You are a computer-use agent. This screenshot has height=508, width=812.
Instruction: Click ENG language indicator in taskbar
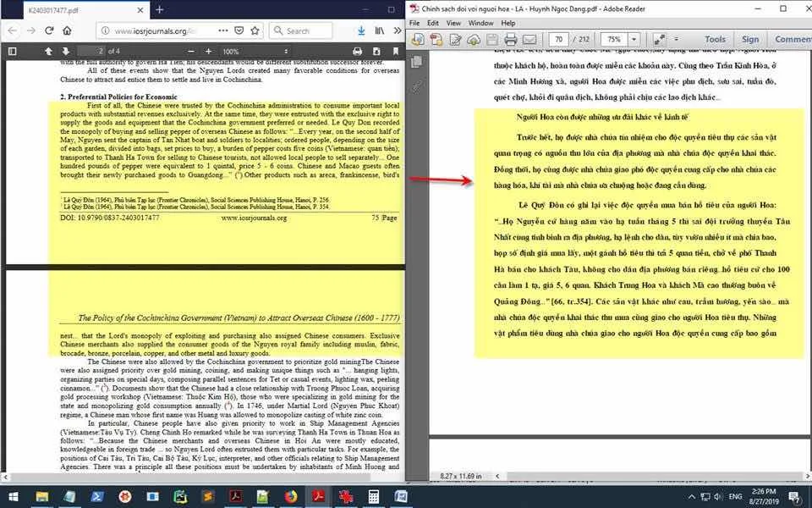coord(735,497)
